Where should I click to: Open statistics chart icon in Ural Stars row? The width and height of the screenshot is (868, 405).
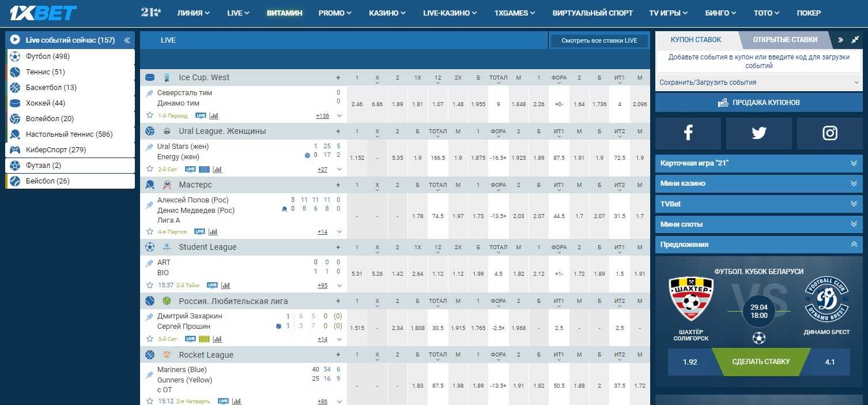click(x=217, y=170)
